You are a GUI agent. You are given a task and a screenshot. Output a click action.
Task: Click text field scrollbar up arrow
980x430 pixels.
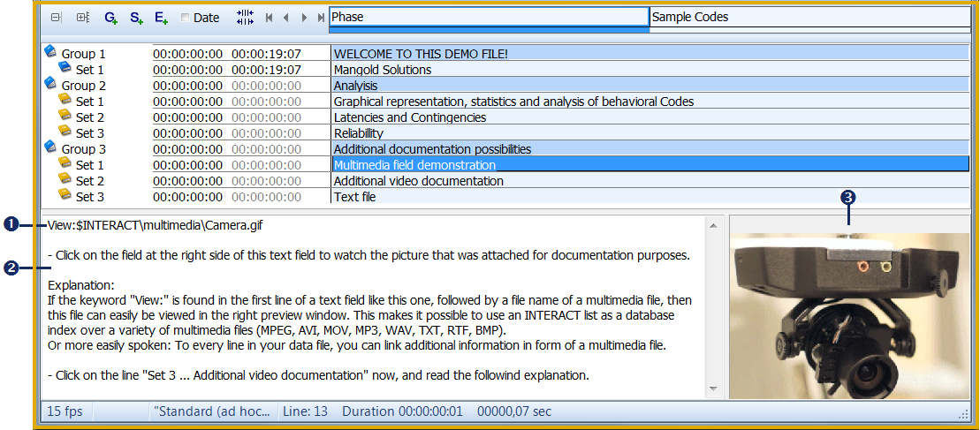click(x=713, y=225)
